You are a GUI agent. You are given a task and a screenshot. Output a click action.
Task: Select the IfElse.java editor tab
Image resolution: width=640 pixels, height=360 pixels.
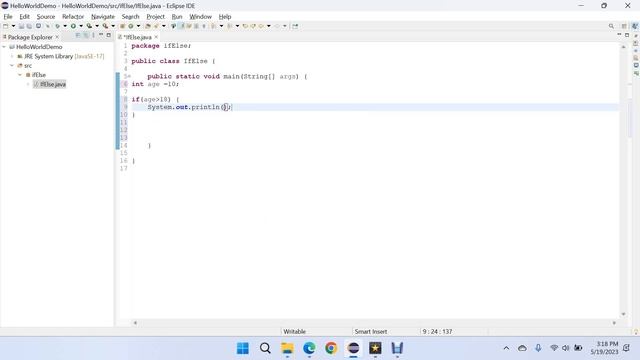(x=137, y=37)
